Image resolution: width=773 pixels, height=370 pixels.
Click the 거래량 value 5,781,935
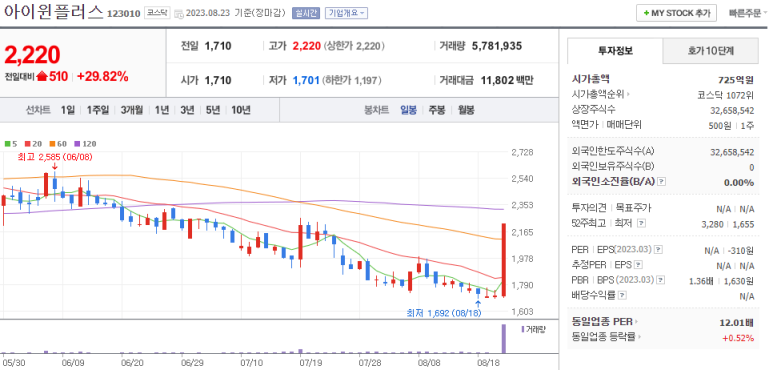click(496, 46)
